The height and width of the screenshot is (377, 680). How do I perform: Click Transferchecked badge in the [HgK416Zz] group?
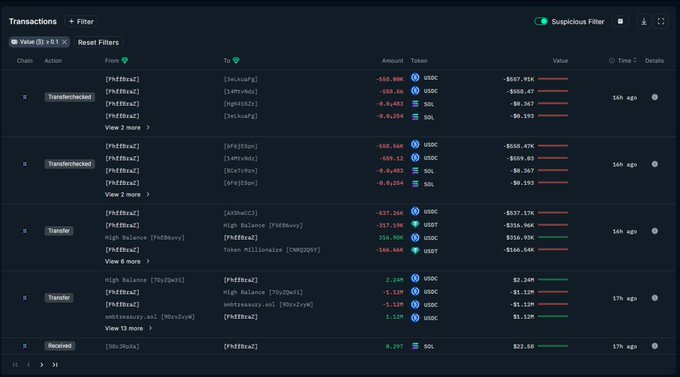[x=69, y=97]
